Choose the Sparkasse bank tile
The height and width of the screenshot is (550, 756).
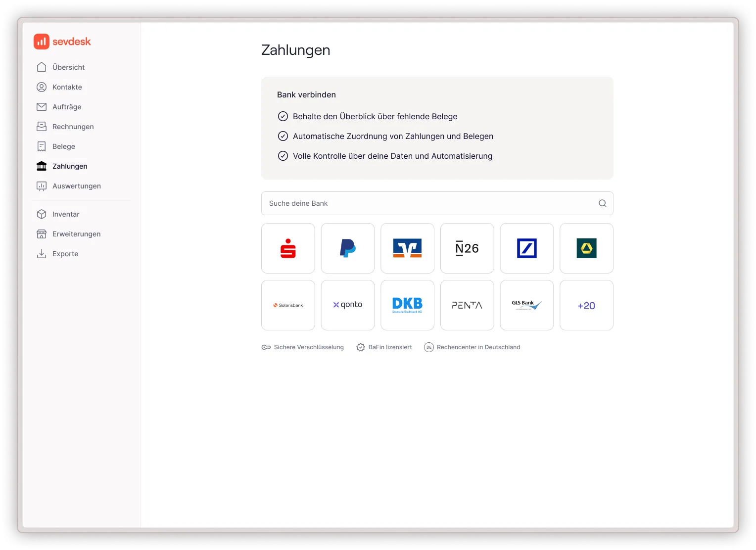[288, 248]
